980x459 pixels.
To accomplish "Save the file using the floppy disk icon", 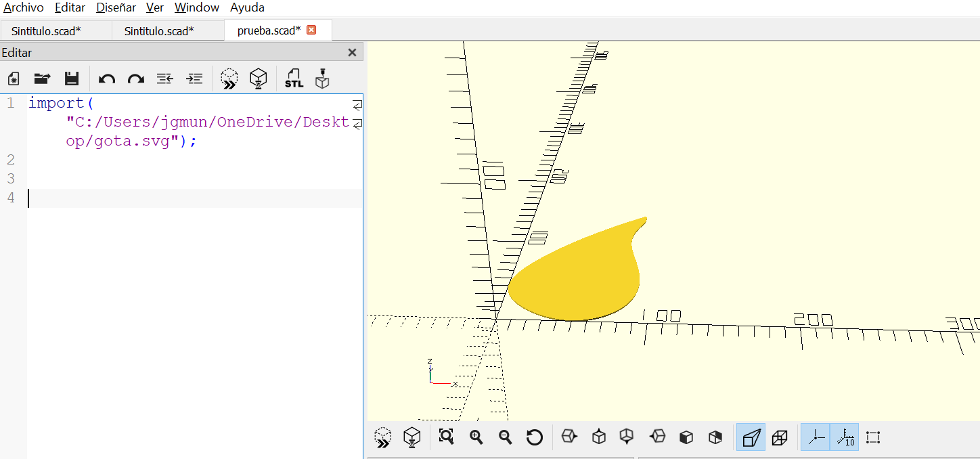I will tap(72, 79).
